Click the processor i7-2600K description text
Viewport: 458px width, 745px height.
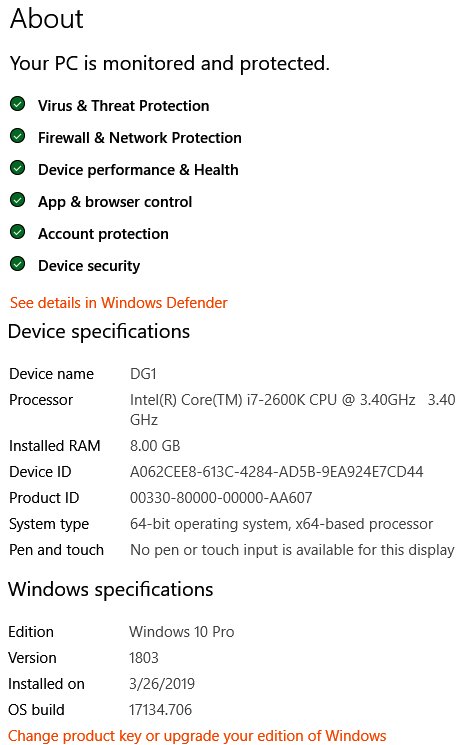click(x=293, y=410)
